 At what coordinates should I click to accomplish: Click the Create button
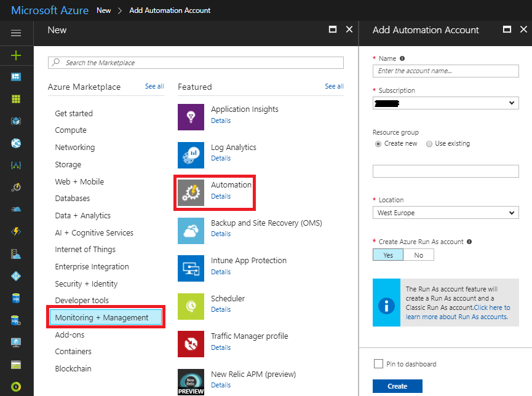[x=397, y=386]
